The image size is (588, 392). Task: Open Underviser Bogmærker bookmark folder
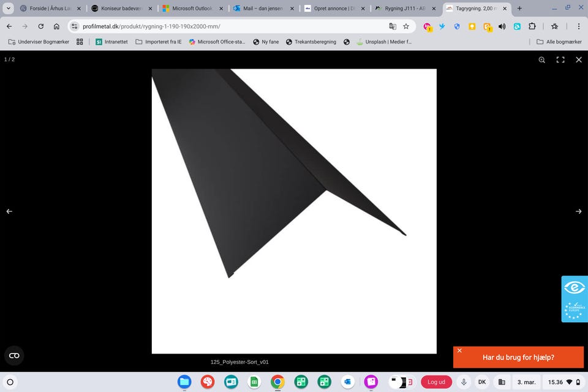pyautogui.click(x=39, y=42)
